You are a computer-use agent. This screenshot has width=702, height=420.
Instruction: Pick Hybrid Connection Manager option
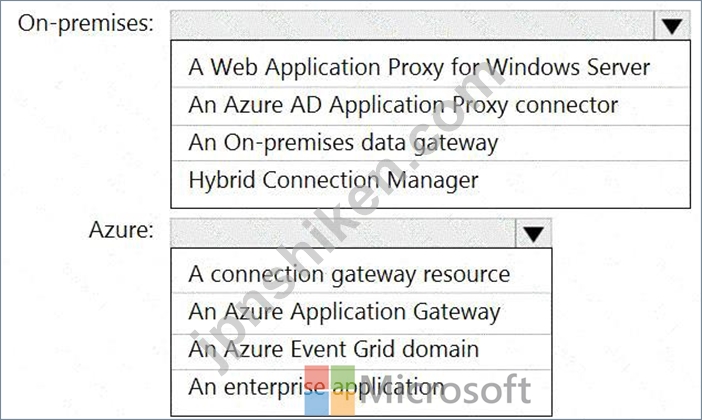pyautogui.click(x=430, y=181)
